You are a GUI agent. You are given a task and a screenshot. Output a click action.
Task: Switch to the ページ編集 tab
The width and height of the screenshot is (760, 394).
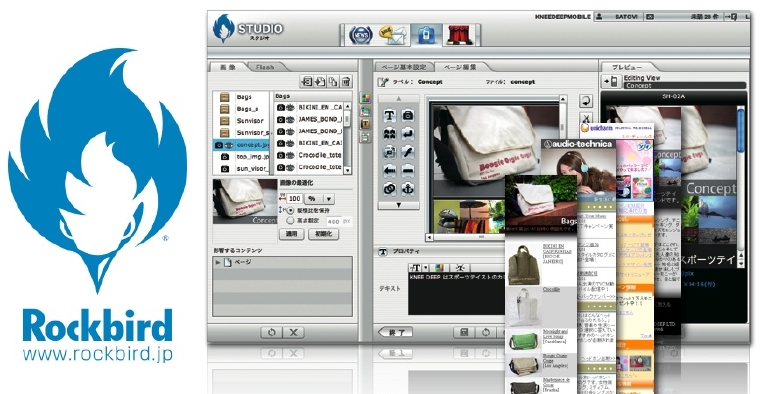click(x=459, y=67)
